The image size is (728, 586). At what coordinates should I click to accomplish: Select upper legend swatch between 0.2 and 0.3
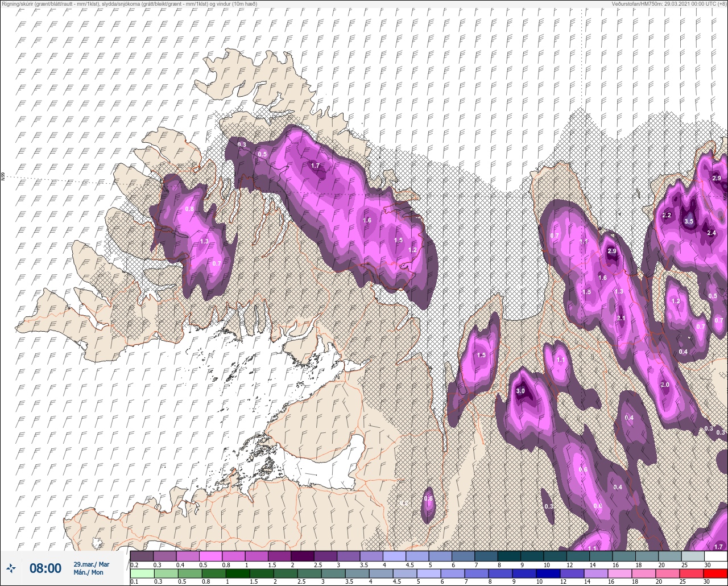[x=142, y=556]
